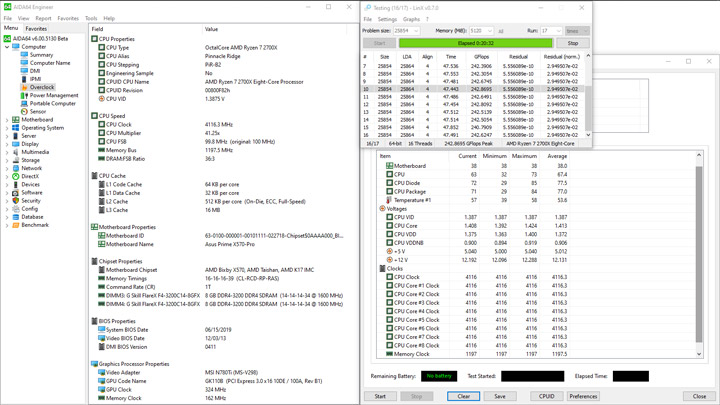Open the Config category icon
The width and height of the screenshot is (720, 405).
tap(16, 208)
